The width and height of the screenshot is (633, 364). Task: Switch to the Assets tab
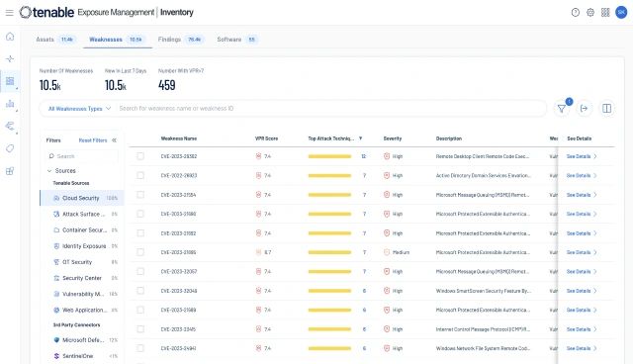pos(55,40)
